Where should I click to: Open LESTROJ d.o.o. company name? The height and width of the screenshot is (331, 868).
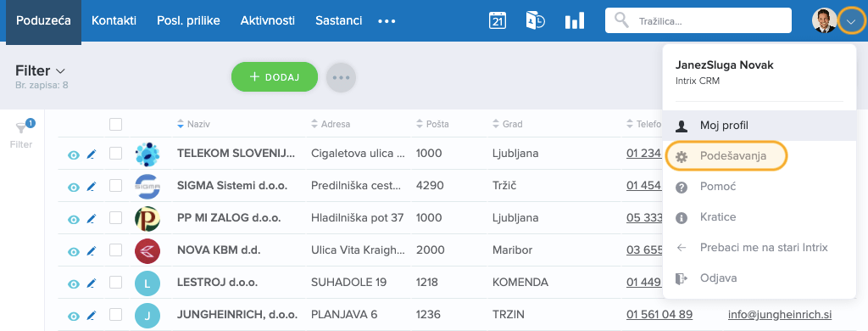tap(218, 283)
